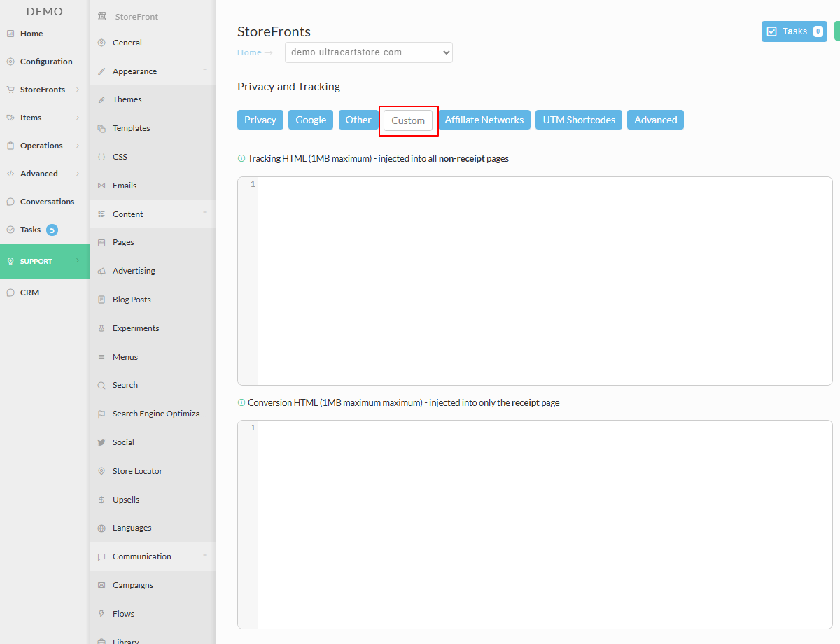Select the Custom tab

(x=408, y=120)
